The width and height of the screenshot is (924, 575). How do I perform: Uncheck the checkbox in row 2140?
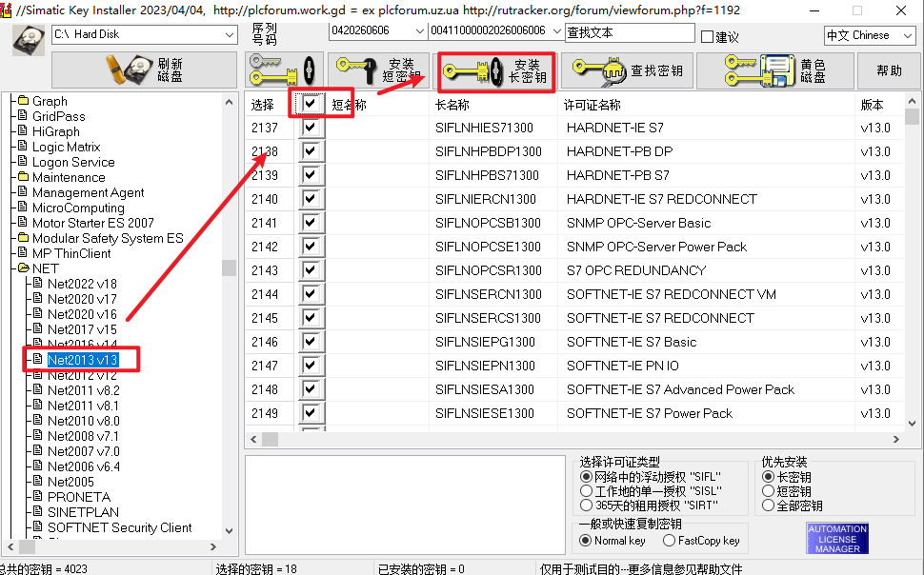coord(311,199)
